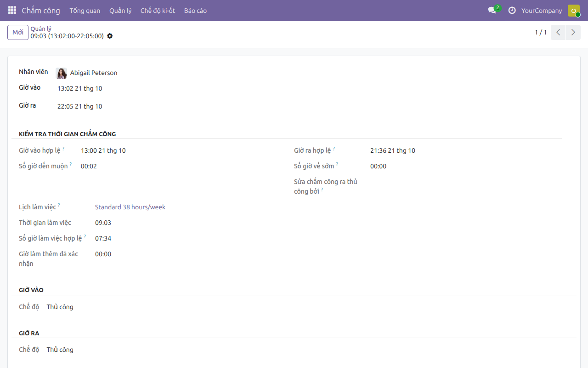588x368 pixels.
Task: Click the Giờ vào hợp lệ value 13:00 21 thg 10
Action: [103, 150]
